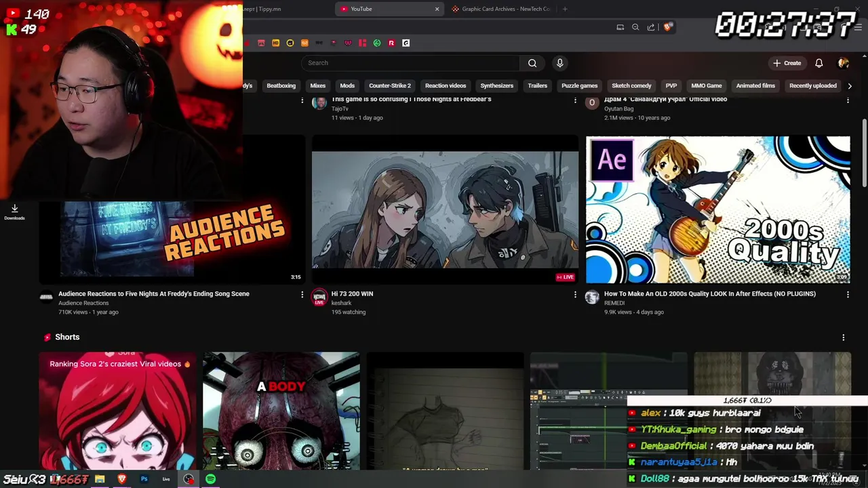Open the Hi 73 200 WIN title
868x488 pixels.
pyautogui.click(x=352, y=294)
